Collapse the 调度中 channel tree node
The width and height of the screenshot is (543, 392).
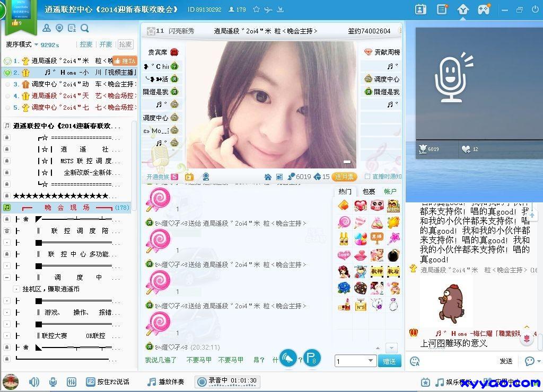pos(7,278)
